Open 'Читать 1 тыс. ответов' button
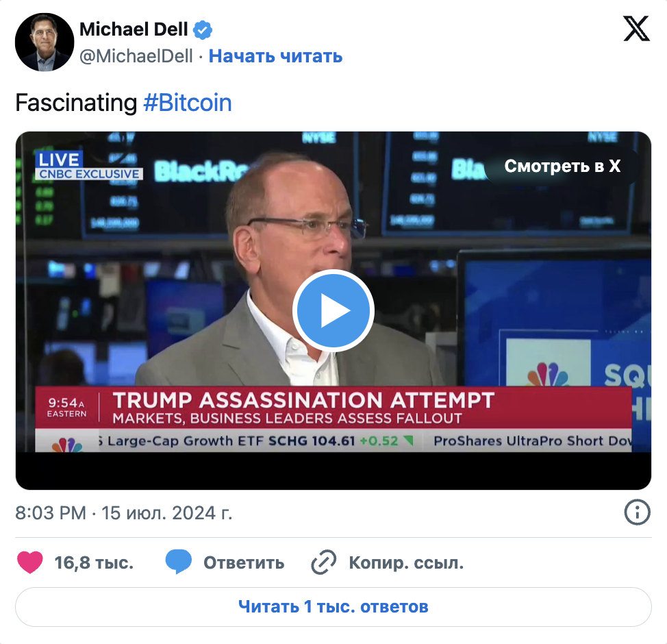 tap(333, 606)
